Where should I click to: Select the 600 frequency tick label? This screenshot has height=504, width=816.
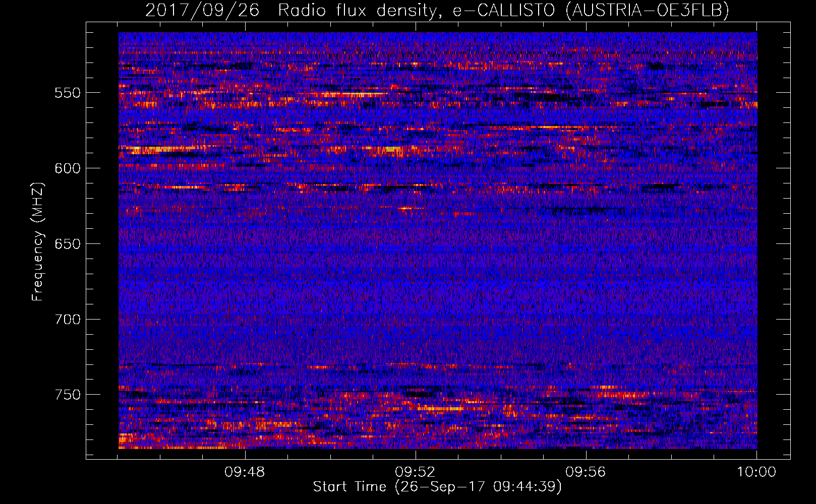[x=68, y=168]
